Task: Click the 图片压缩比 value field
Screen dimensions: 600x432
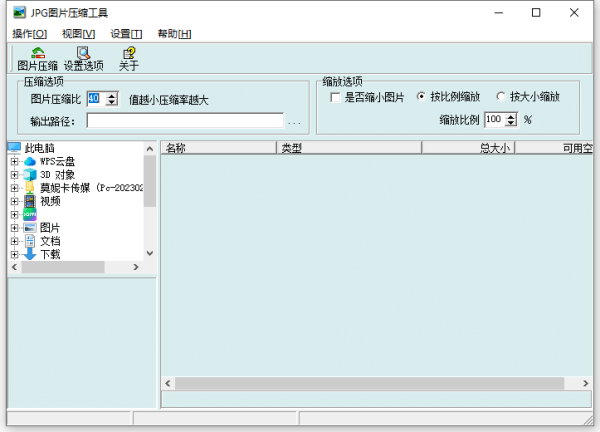Action: click(x=96, y=99)
